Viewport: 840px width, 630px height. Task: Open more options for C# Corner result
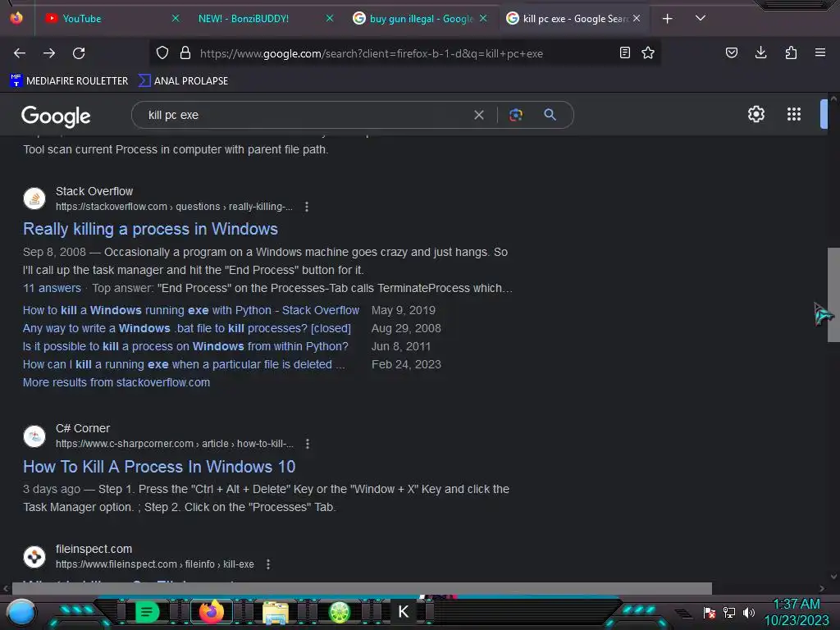307,444
